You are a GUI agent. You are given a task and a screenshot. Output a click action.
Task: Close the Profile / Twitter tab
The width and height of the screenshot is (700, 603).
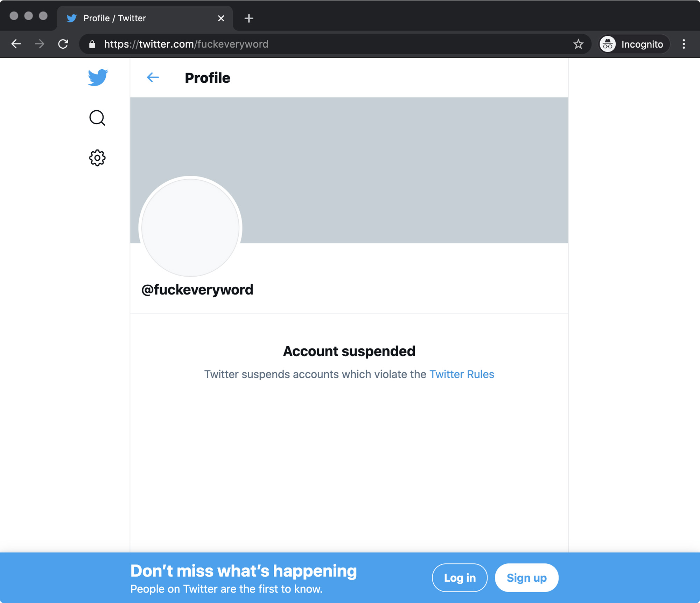pos(221,18)
